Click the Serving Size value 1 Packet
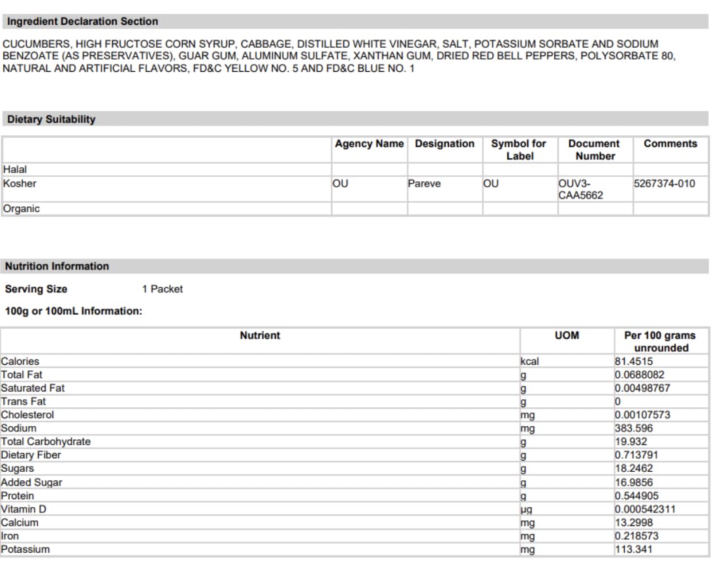The image size is (720, 588). click(163, 289)
